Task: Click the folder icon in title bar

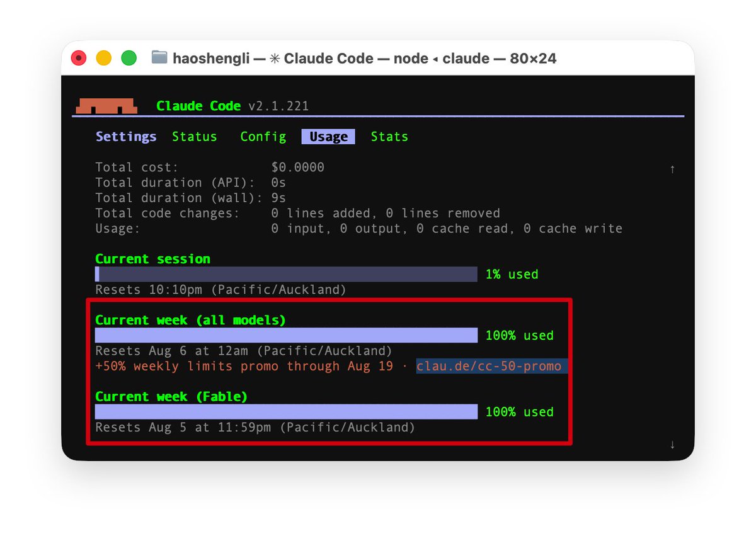Action: [159, 58]
